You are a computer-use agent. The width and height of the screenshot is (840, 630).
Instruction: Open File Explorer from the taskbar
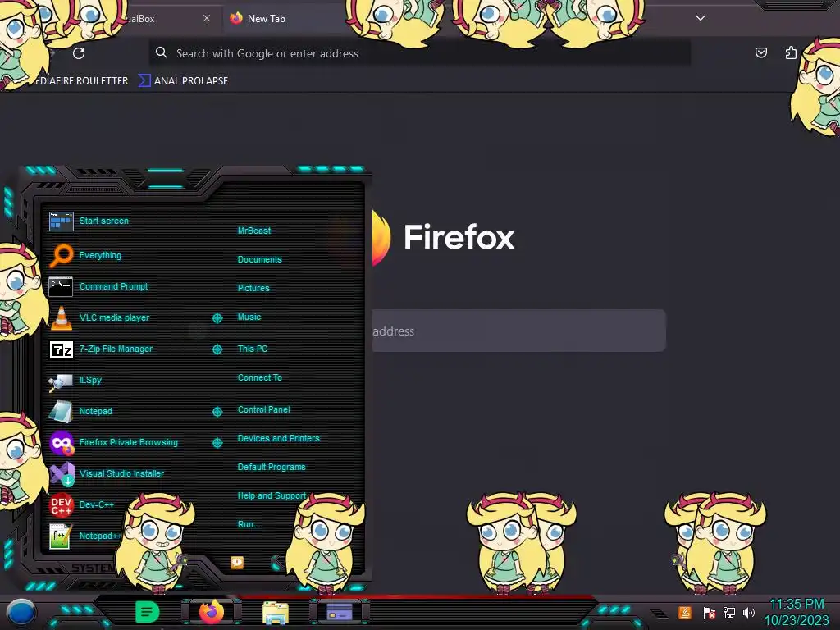coord(276,613)
